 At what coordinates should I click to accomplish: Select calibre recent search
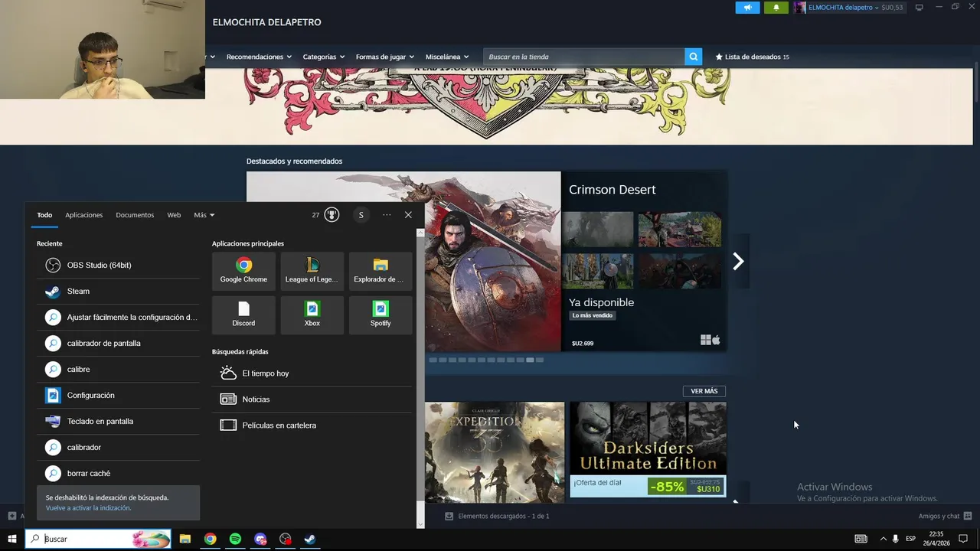(118, 370)
